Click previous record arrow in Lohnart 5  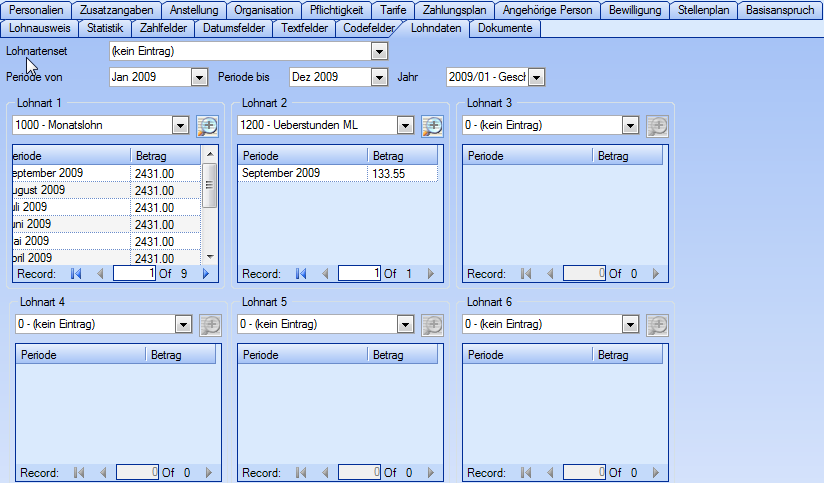[325, 472]
